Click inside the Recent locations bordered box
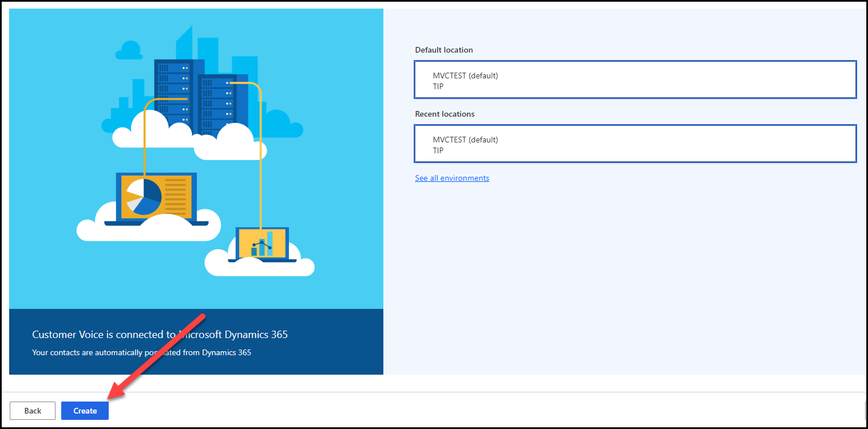Image resolution: width=868 pixels, height=429 pixels. tap(635, 144)
